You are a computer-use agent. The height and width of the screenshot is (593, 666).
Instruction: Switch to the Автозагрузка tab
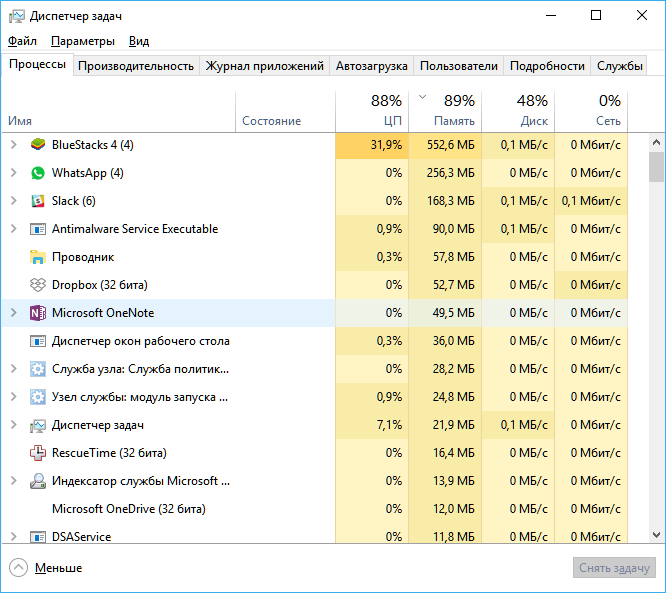click(x=372, y=66)
